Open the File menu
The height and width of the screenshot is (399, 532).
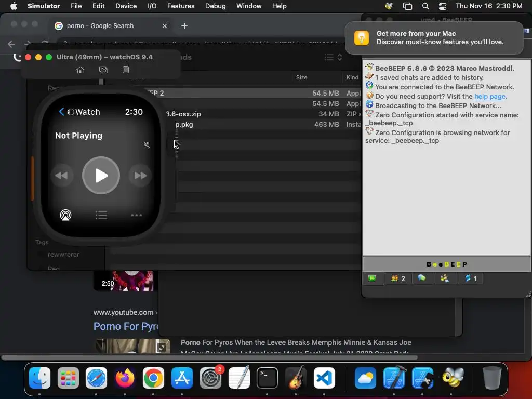tap(76, 6)
